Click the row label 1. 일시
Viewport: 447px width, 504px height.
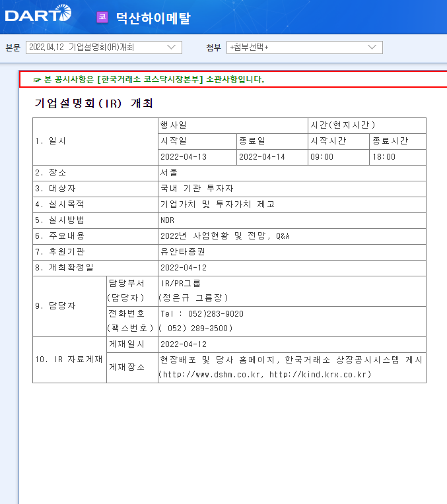click(x=51, y=141)
